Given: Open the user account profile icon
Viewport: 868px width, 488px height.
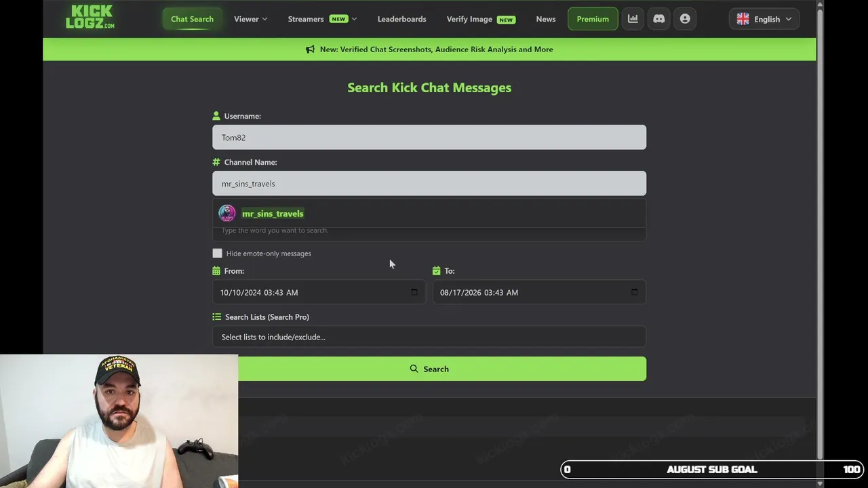Looking at the screenshot, I should click(x=685, y=19).
